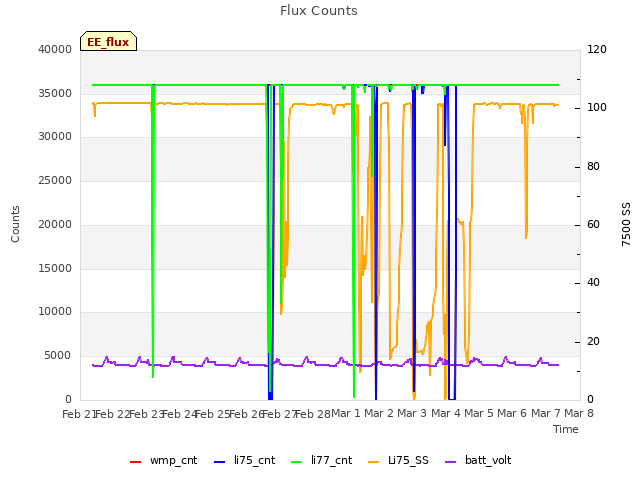Viewport: 640px width, 480px height.
Task: Click the Feb 21 date tick
Action: click(79, 414)
